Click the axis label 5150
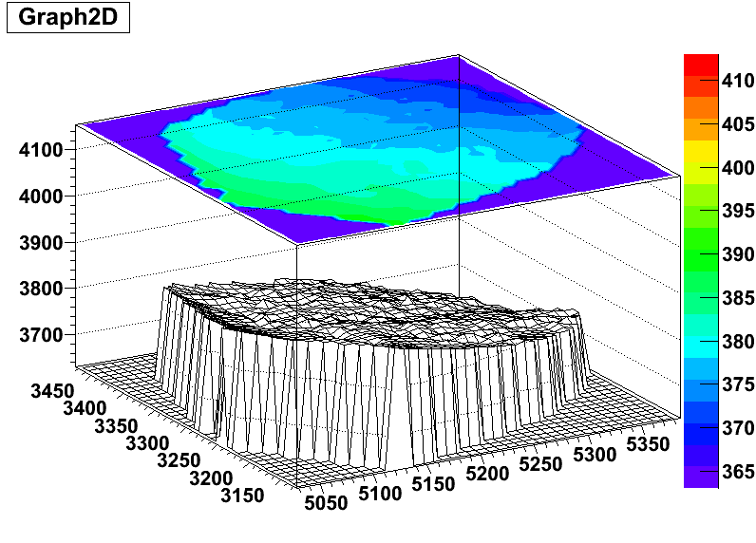This screenshot has width=756, height=543. tap(433, 484)
